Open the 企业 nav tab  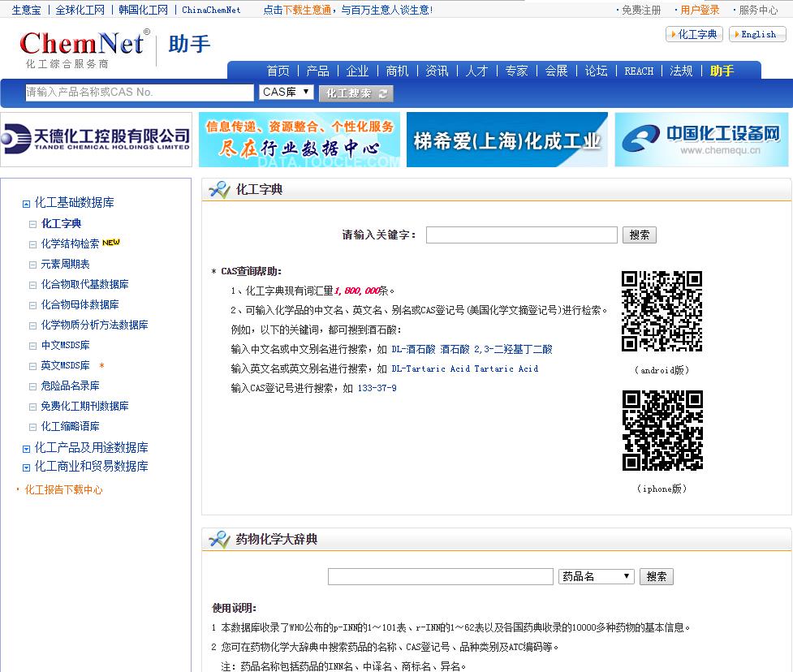[357, 71]
